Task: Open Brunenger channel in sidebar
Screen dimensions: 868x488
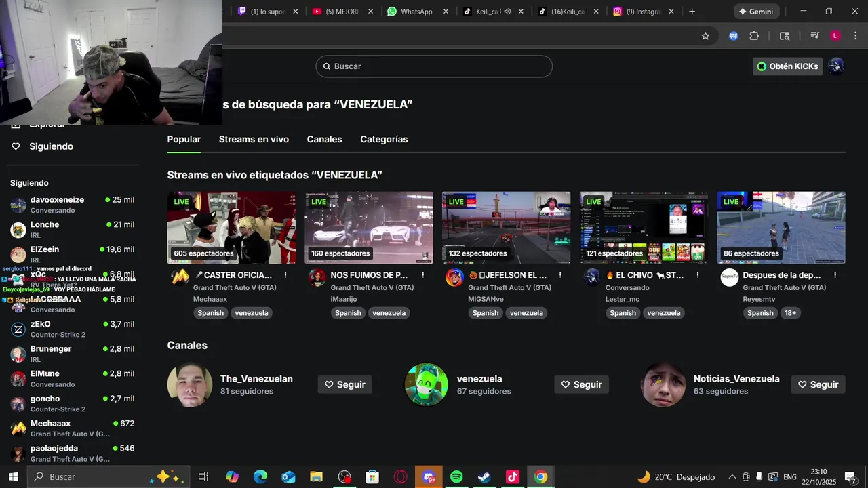Action: (73, 354)
